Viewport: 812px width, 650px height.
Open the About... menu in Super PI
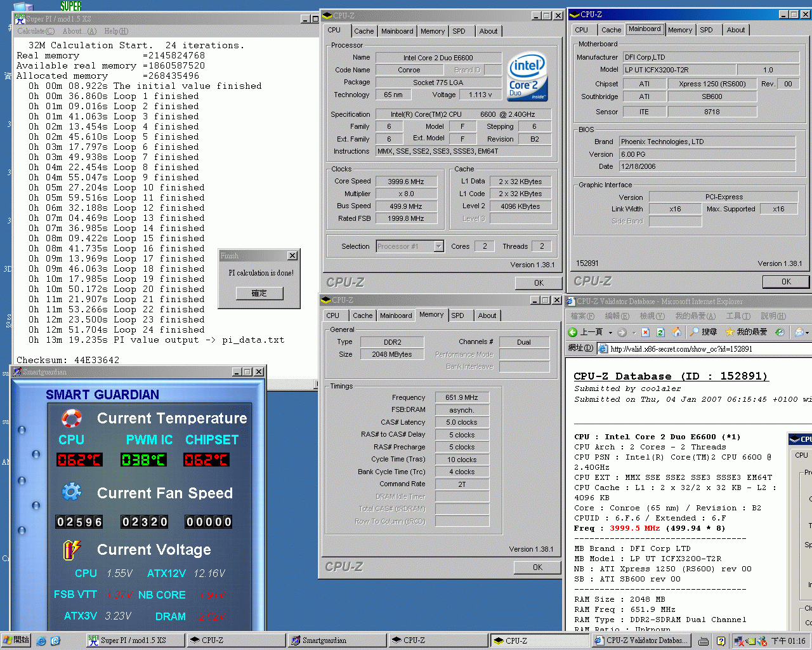click(x=79, y=31)
